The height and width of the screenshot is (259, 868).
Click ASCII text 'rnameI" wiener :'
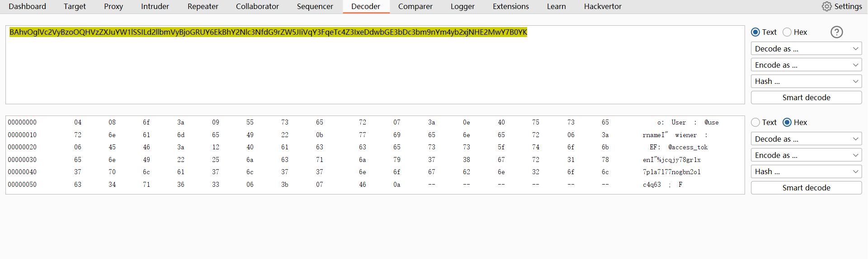click(675, 135)
